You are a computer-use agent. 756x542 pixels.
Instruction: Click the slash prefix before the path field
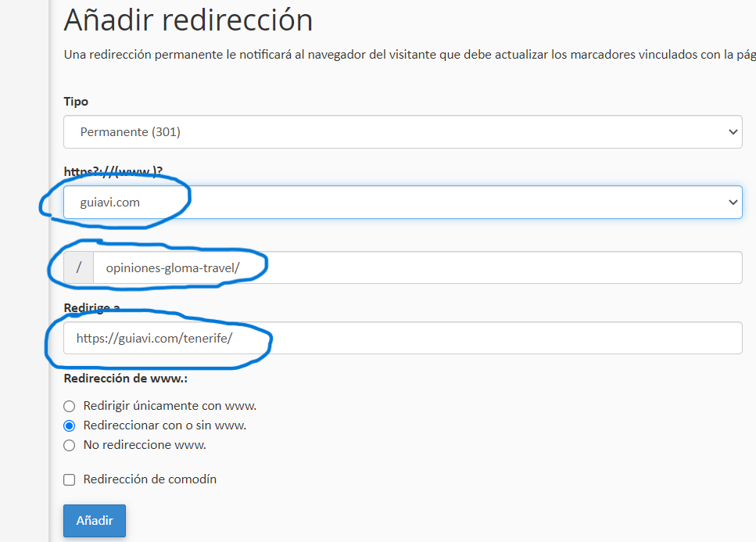(x=79, y=267)
